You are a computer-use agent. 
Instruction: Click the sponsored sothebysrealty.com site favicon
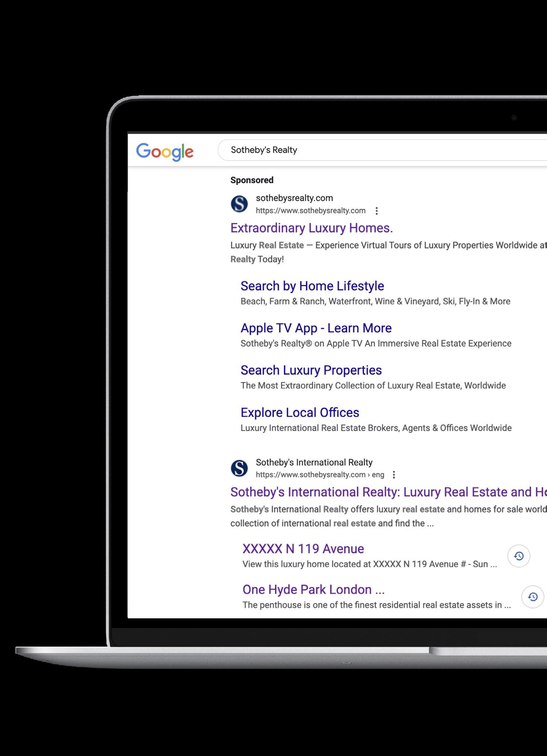tap(239, 204)
